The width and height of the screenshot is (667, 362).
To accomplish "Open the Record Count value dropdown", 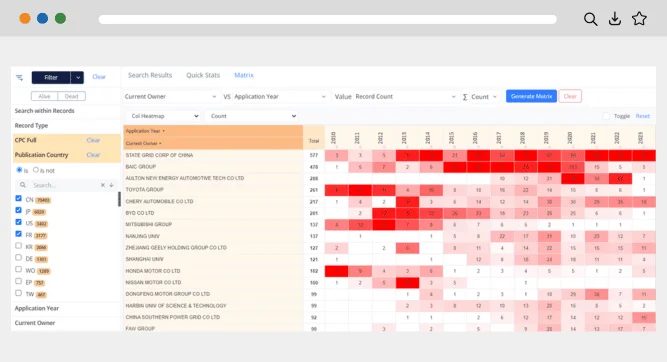I will (405, 97).
